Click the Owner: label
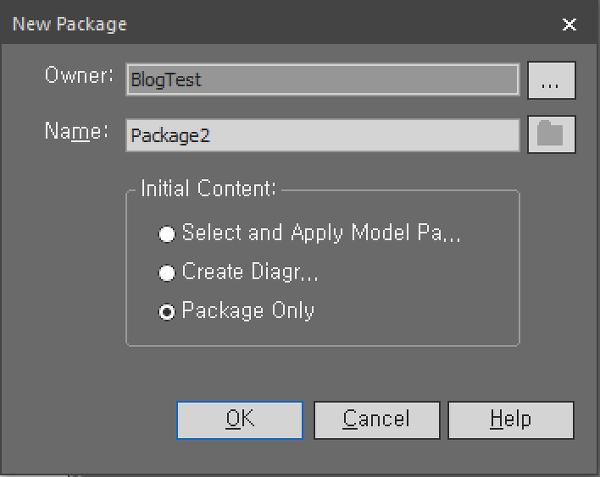 click(79, 75)
